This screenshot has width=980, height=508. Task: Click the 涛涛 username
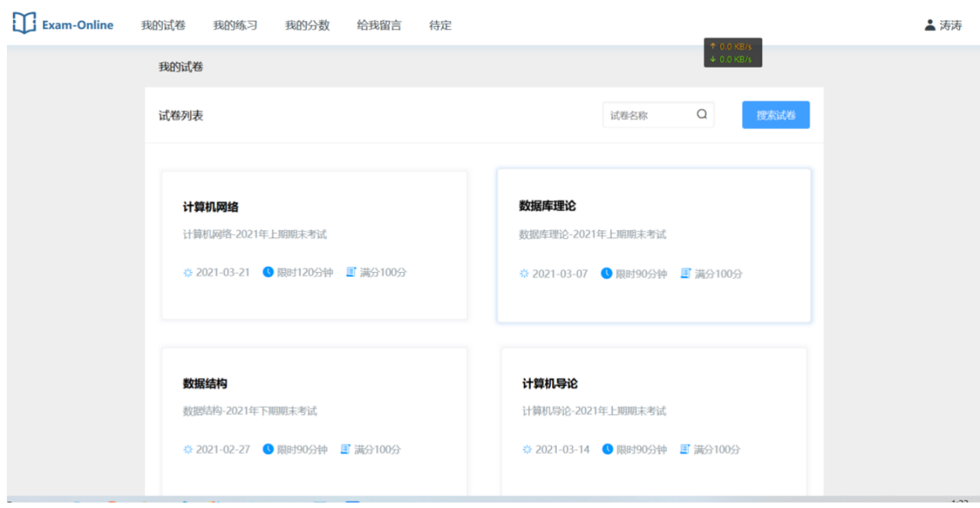click(950, 26)
